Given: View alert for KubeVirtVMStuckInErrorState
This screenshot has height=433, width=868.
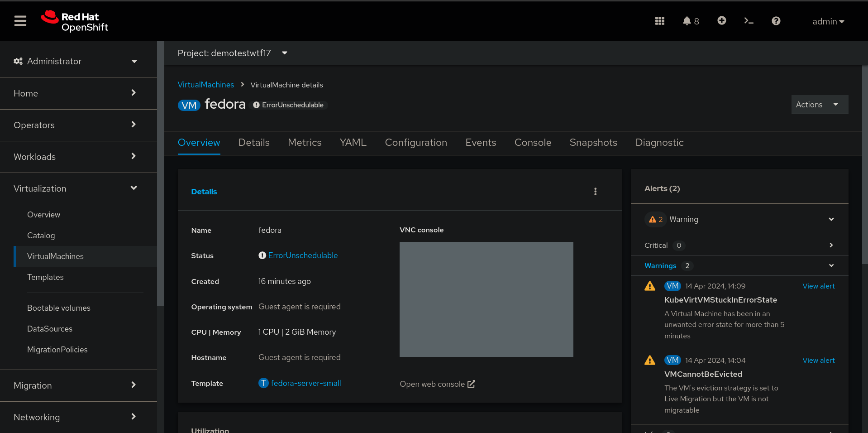Looking at the screenshot, I should click(818, 286).
